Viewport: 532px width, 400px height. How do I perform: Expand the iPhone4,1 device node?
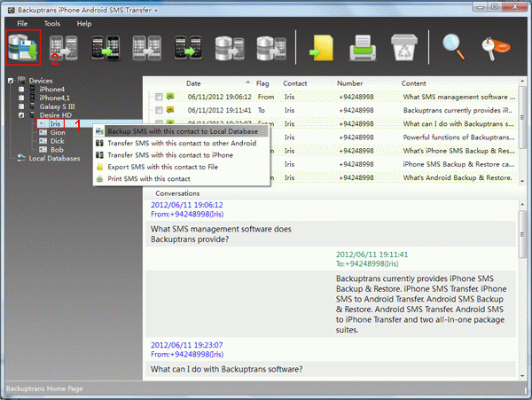tap(21, 98)
